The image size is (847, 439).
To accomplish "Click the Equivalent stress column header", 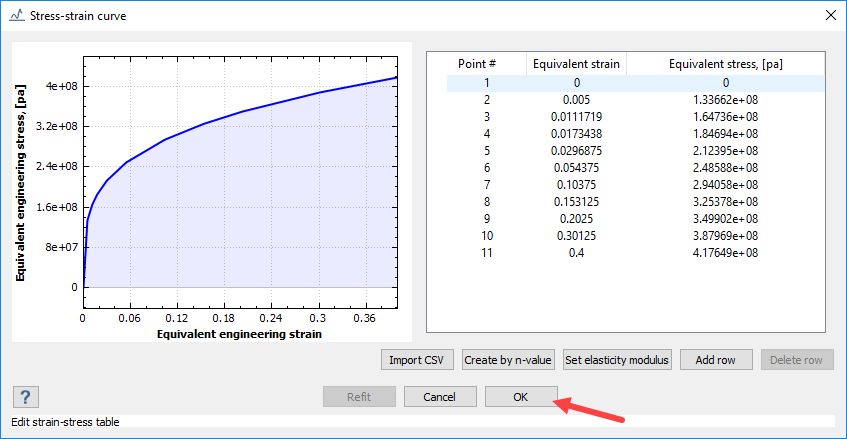I will tap(725, 64).
